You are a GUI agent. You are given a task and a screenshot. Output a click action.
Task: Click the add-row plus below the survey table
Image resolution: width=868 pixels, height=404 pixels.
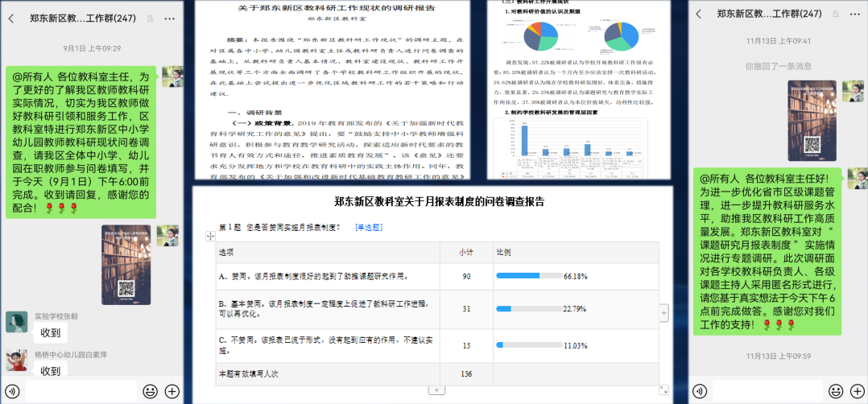coord(436,390)
